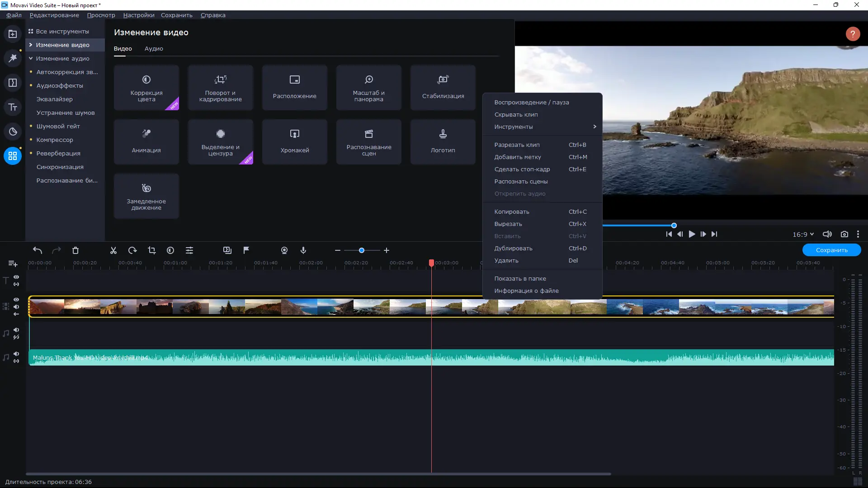Open the Titles sidebar icon
Viewport: 868px width, 488px height.
tap(13, 107)
